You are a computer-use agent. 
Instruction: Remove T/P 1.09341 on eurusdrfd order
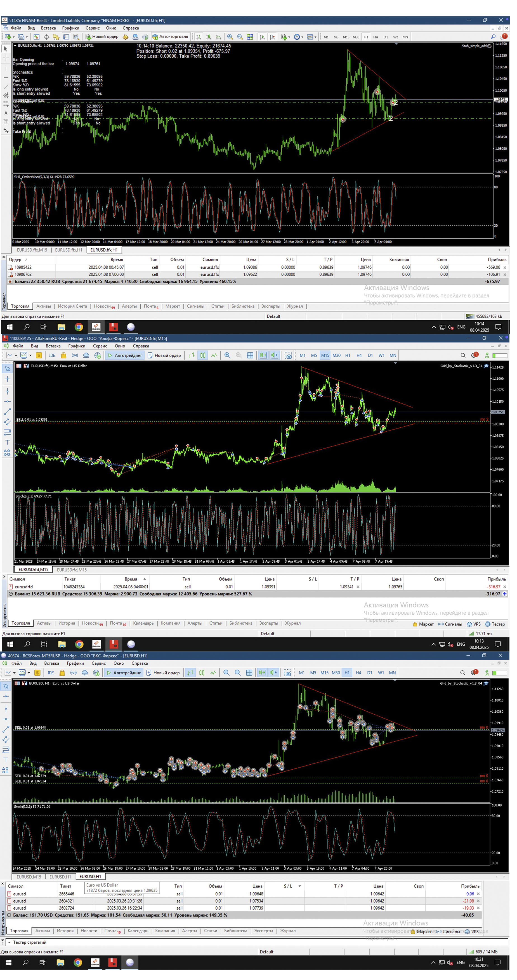click(x=358, y=587)
